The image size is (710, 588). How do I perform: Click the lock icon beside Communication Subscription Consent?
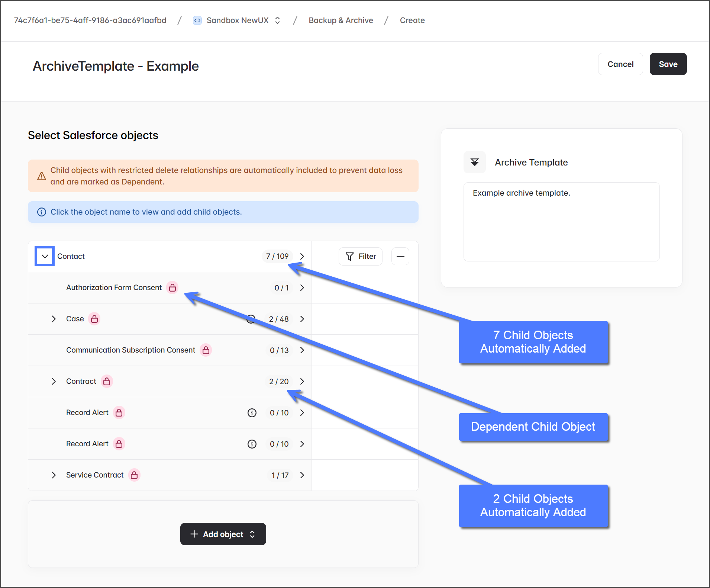206,350
